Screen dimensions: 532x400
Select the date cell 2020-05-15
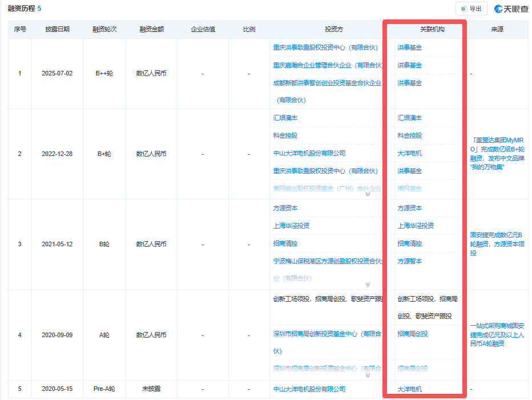point(57,389)
